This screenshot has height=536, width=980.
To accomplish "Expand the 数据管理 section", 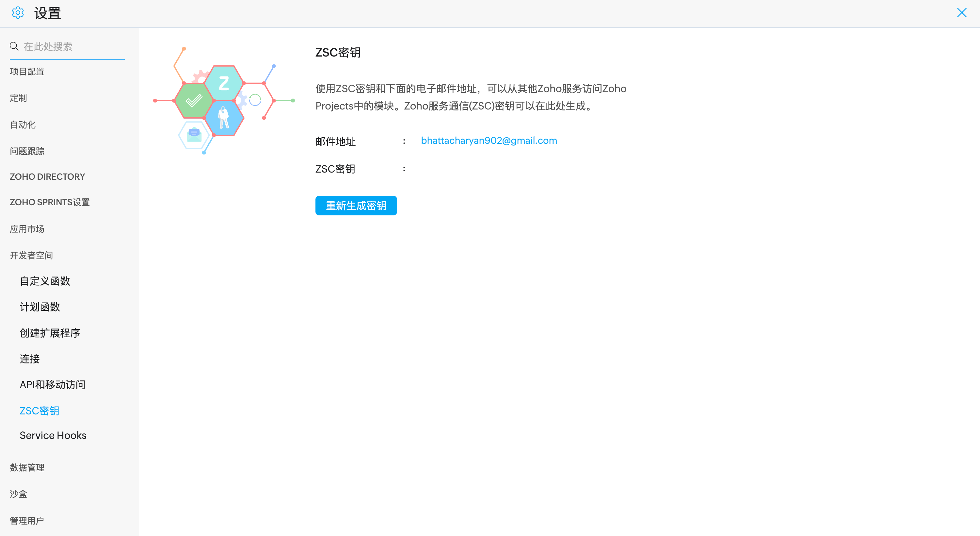I will coord(27,467).
